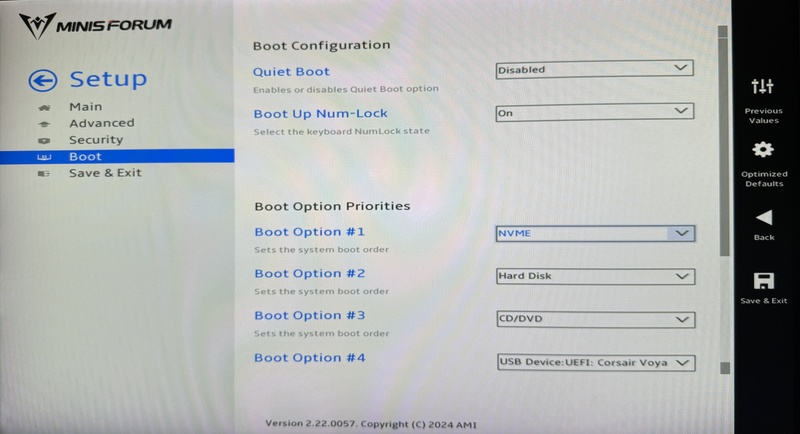Click the Main menu icon
The width and height of the screenshot is (800, 434).
point(44,108)
